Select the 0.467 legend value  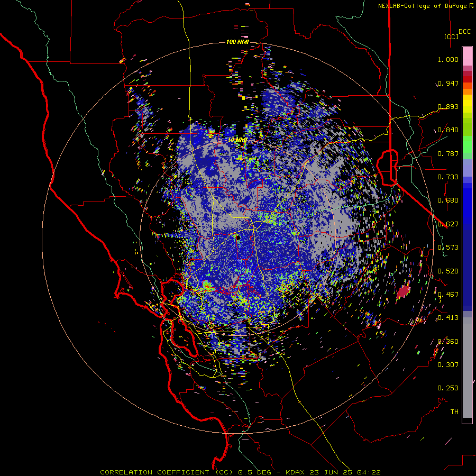(448, 295)
